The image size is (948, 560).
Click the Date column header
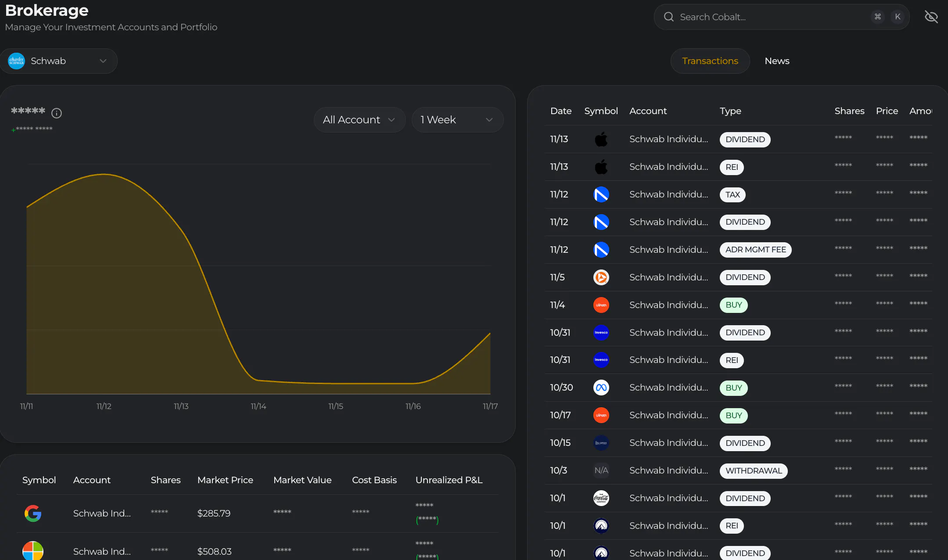point(561,111)
